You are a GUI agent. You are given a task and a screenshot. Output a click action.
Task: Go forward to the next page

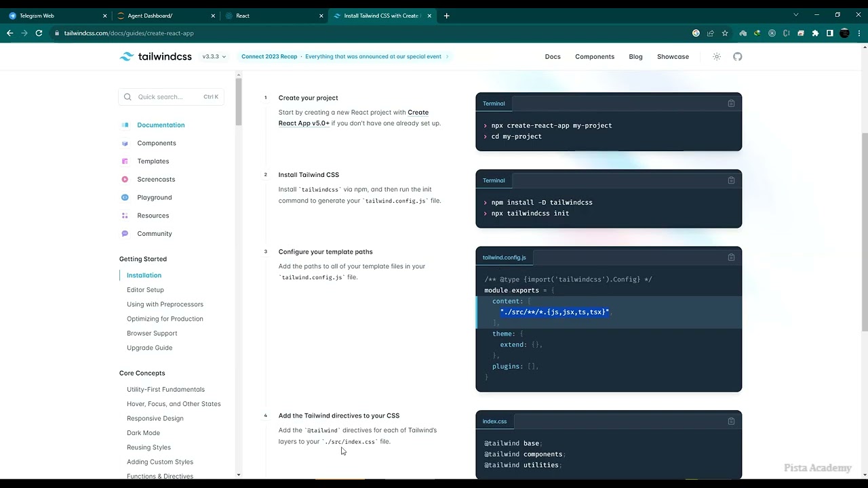[x=24, y=33]
